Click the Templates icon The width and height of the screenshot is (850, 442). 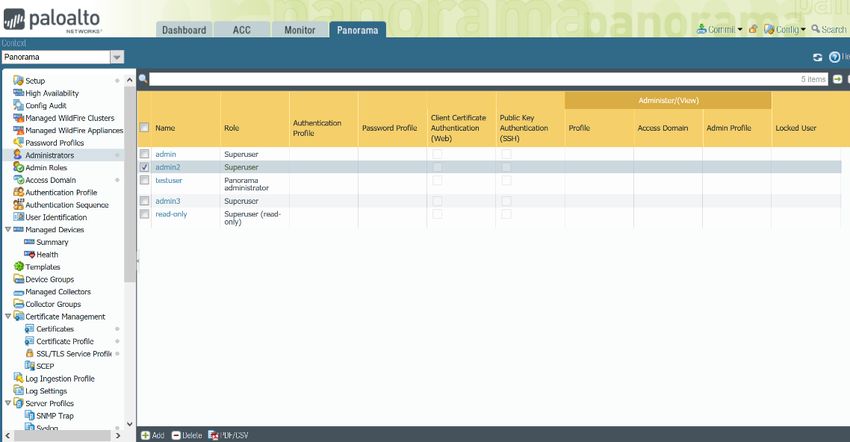pyautogui.click(x=18, y=266)
